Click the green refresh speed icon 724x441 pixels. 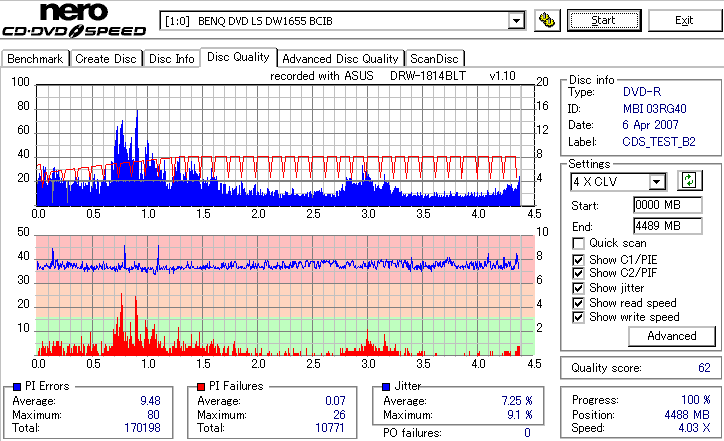coord(689,180)
